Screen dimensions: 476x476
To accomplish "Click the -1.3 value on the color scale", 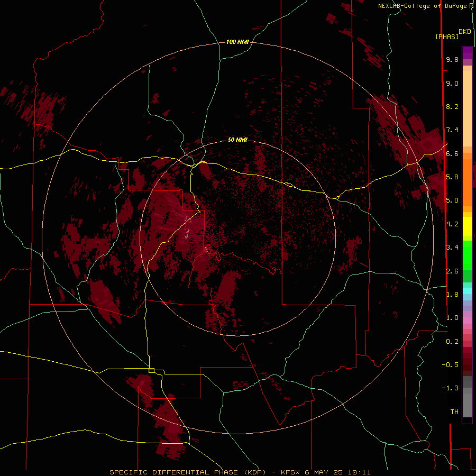I will (x=450, y=388).
